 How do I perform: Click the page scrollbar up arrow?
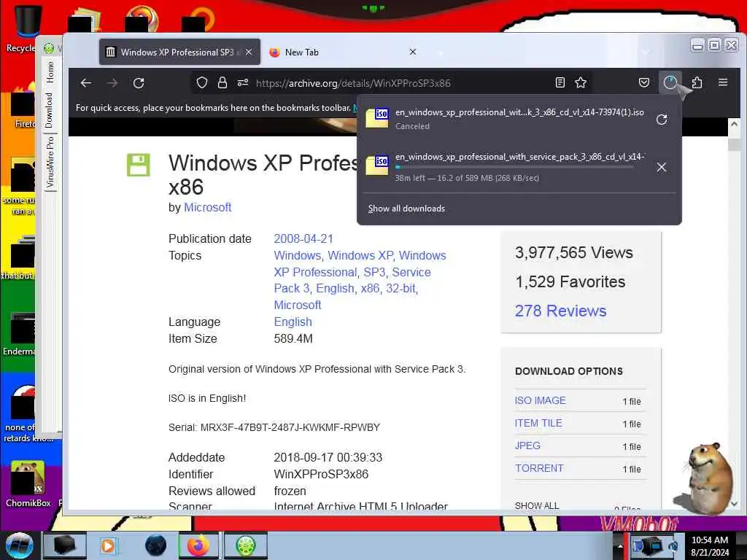pos(734,124)
